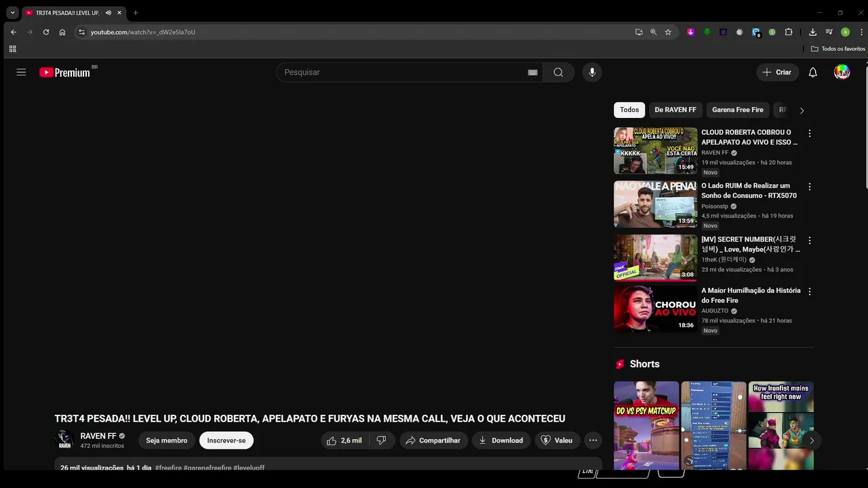
Task: Open media controls icon in toolbar
Action: click(829, 32)
